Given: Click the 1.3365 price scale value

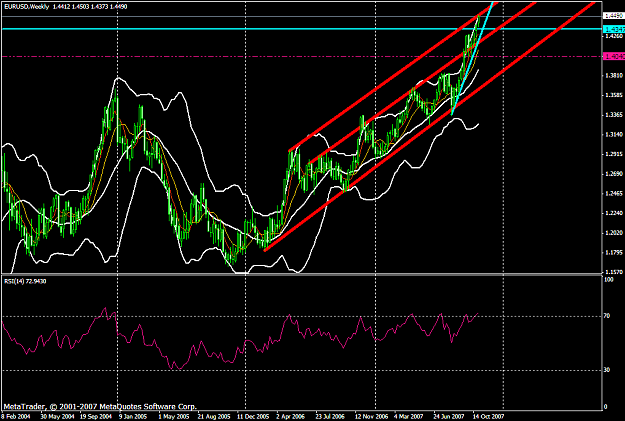Looking at the screenshot, I should click(x=614, y=115).
